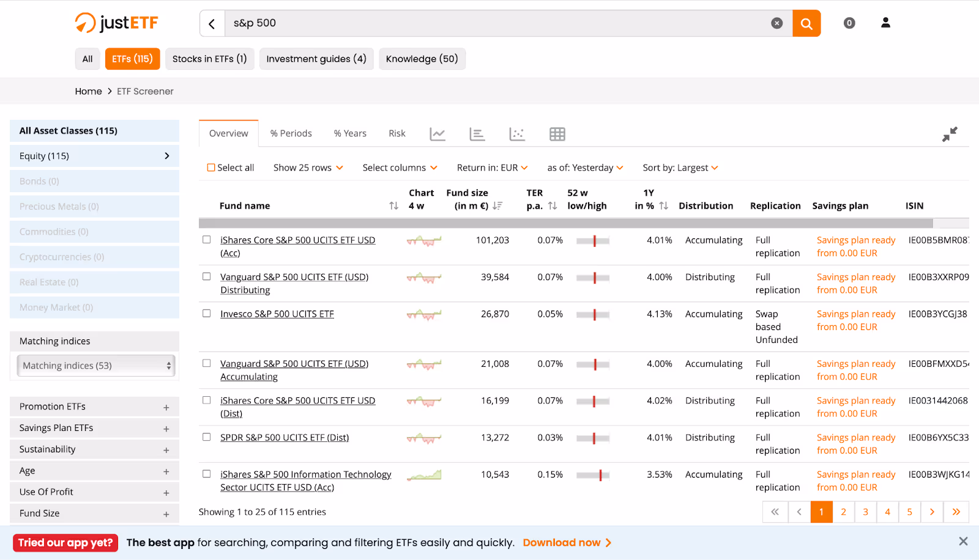Expand Promotion ETFs filter

pos(95,407)
